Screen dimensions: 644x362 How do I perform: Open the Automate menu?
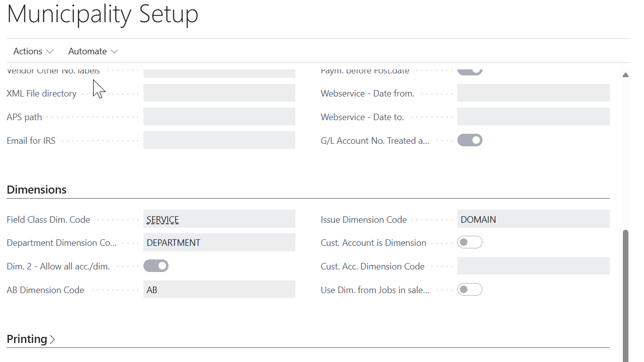93,51
